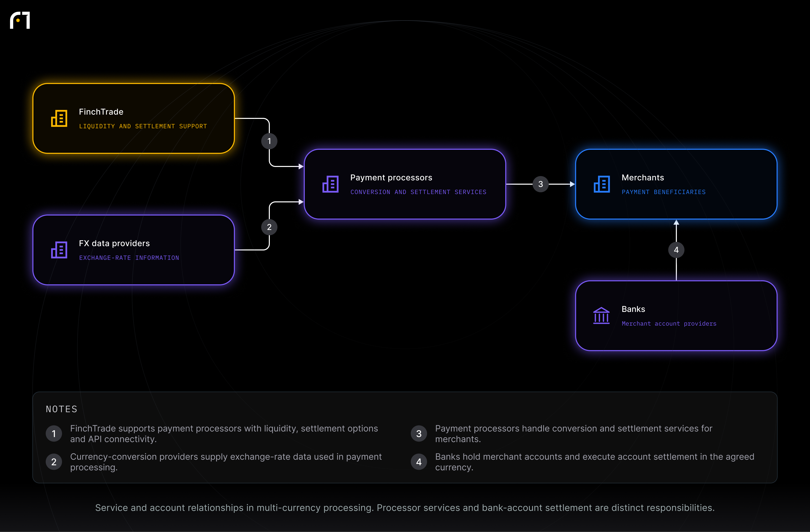Click the note circle numbered 3 in Notes
The image size is (810, 532).
pyautogui.click(x=419, y=434)
